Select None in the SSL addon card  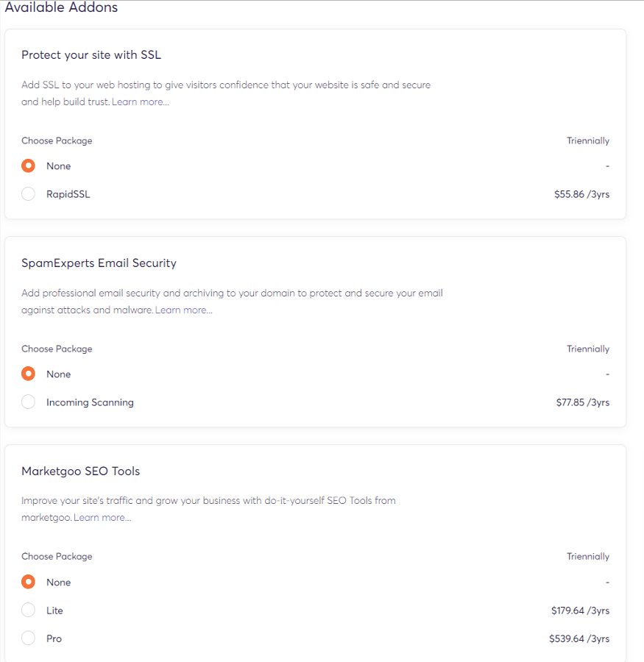pos(28,165)
